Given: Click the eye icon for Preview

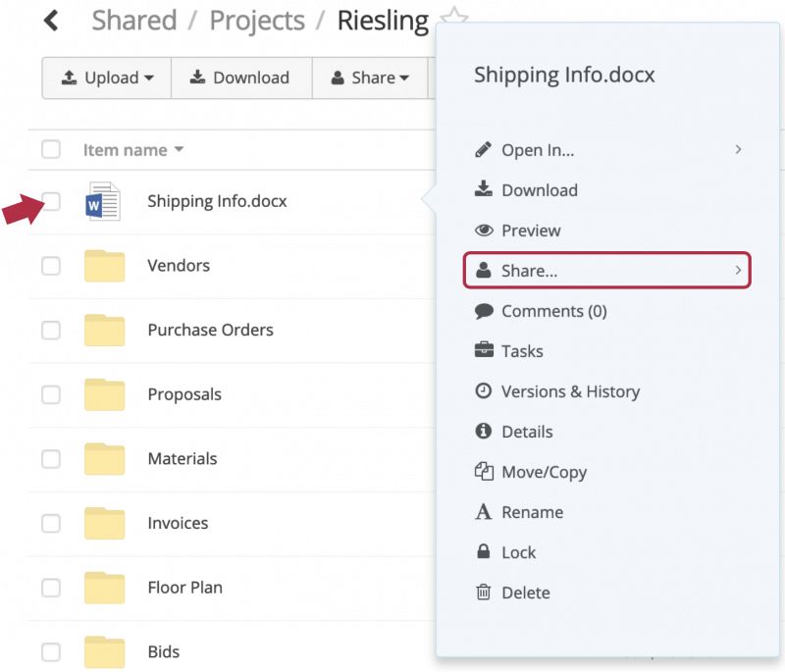Looking at the screenshot, I should (484, 231).
